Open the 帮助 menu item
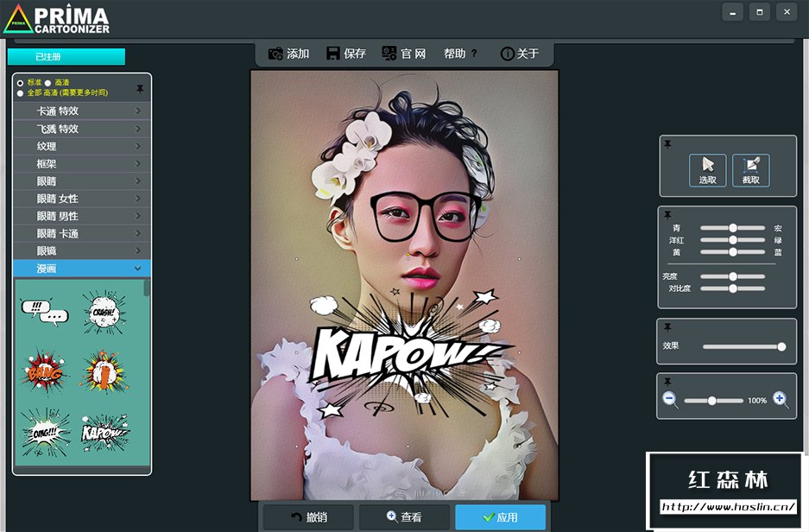The width and height of the screenshot is (809, 532). pos(460,54)
